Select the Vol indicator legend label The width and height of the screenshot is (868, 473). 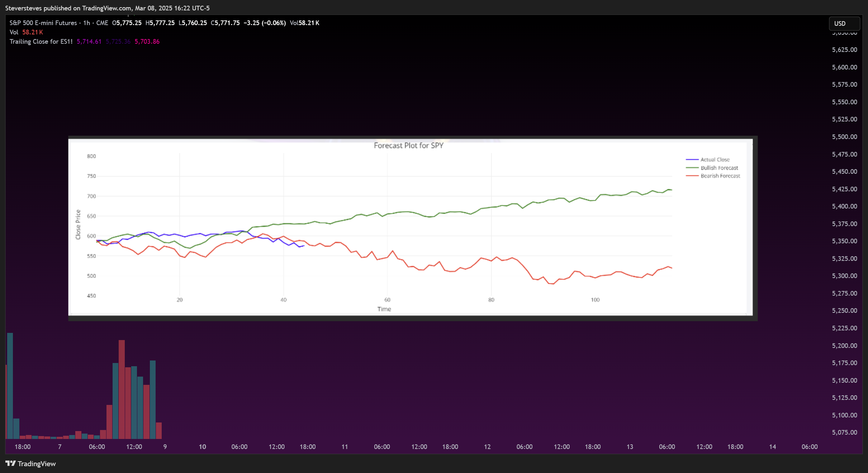(x=14, y=32)
